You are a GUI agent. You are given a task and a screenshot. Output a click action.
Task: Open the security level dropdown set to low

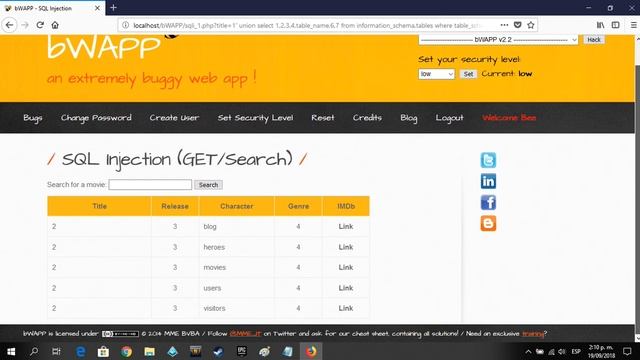436,74
